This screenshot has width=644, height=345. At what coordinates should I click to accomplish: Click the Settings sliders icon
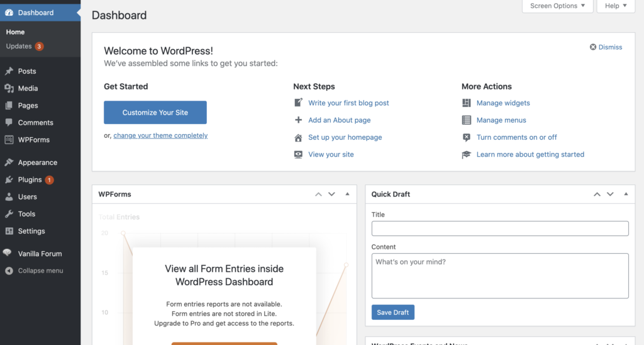tap(9, 231)
